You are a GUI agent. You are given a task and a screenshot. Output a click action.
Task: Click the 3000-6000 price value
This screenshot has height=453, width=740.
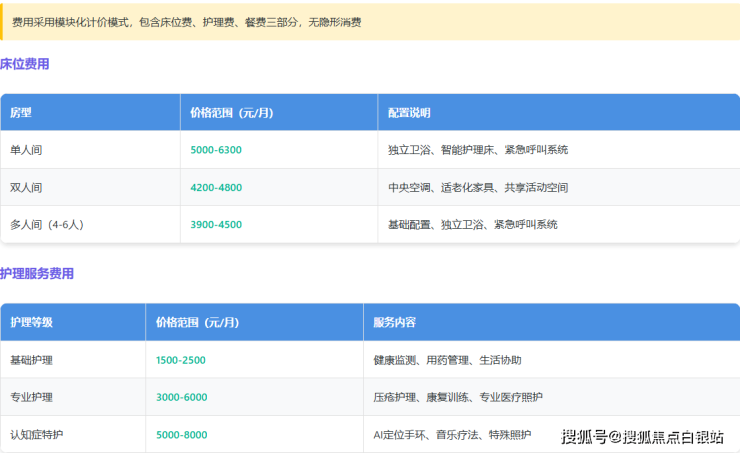(182, 397)
